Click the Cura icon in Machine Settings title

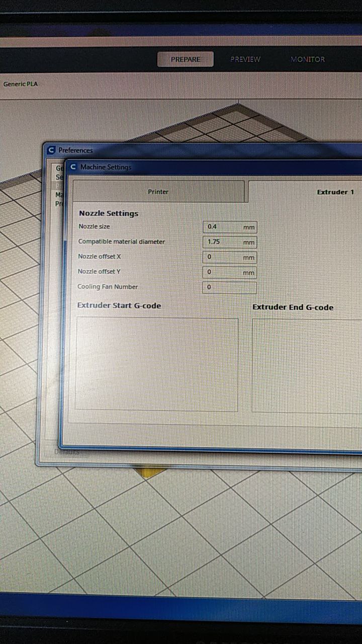pyautogui.click(x=73, y=167)
